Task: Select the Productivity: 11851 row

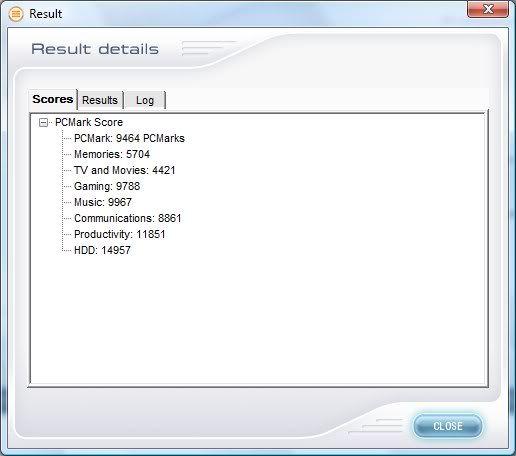Action: [x=120, y=234]
